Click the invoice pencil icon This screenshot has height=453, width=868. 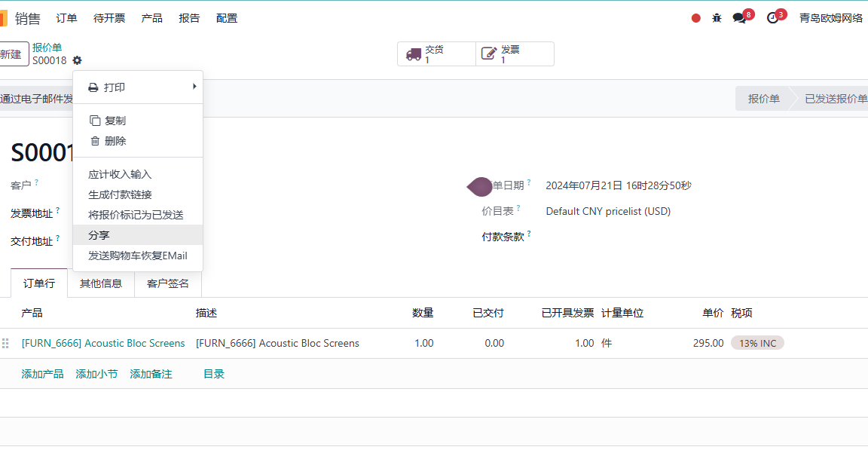coord(489,54)
